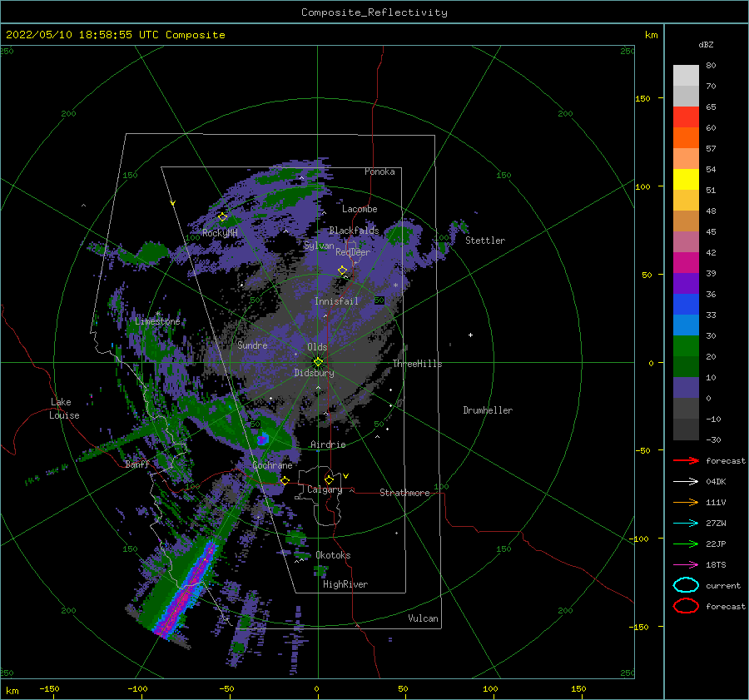Select the orange 111V arrow legend entry
Image resolution: width=749 pixels, height=700 pixels.
686,502
